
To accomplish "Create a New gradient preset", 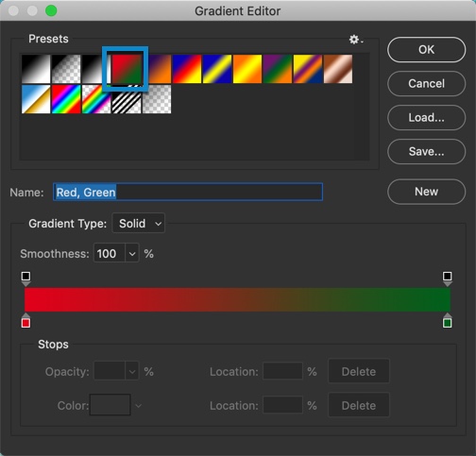I will point(426,192).
